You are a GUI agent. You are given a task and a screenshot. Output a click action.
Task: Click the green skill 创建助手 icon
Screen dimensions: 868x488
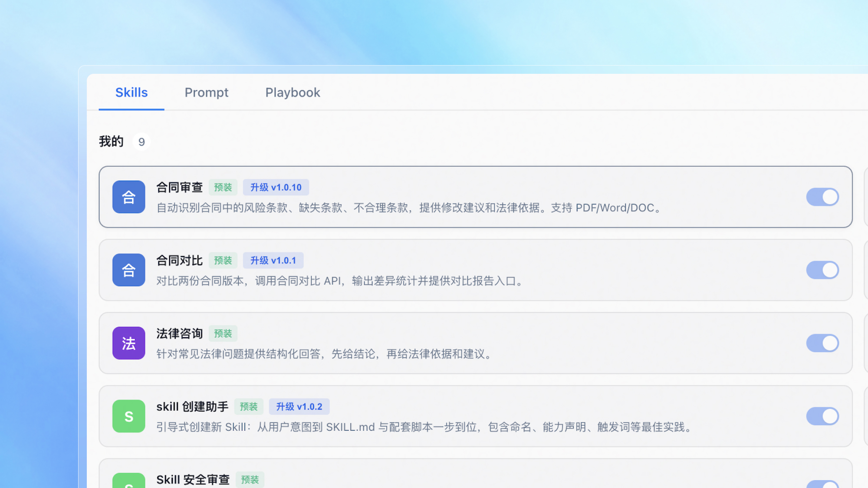tap(129, 416)
